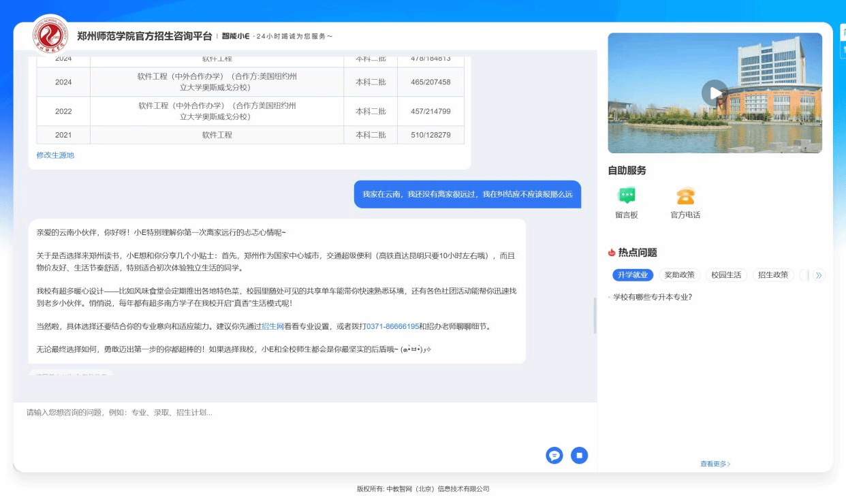
Task: Choose the 招生政策 tab
Action: (x=773, y=275)
